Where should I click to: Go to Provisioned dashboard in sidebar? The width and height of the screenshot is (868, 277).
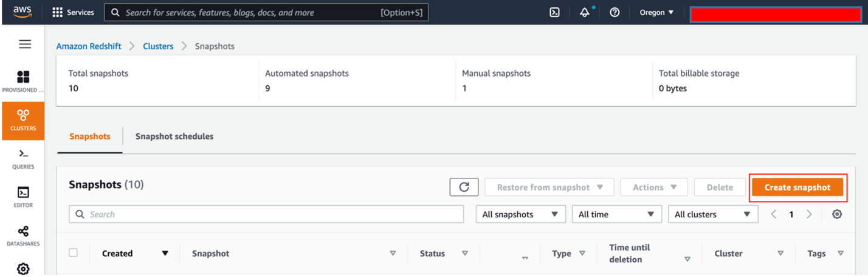[23, 82]
